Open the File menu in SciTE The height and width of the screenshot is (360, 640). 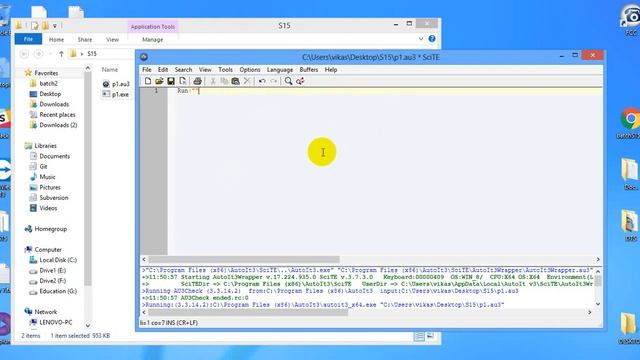[x=147, y=70]
